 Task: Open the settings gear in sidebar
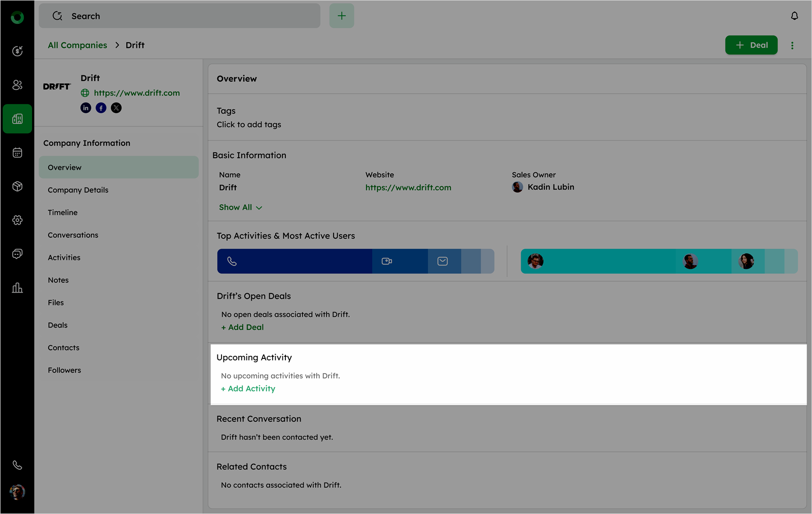pyautogui.click(x=17, y=220)
